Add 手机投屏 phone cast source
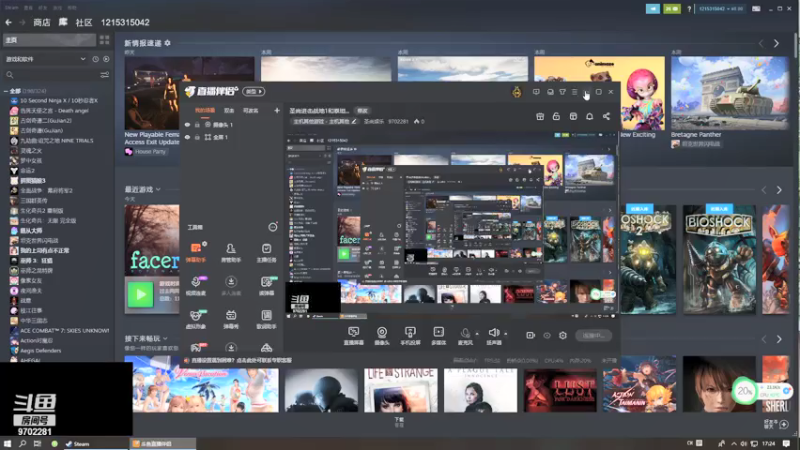Image resolution: width=800 pixels, height=450 pixels. point(410,336)
